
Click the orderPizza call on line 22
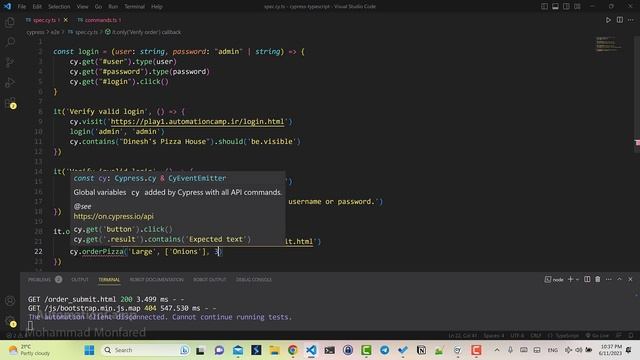pos(103,251)
